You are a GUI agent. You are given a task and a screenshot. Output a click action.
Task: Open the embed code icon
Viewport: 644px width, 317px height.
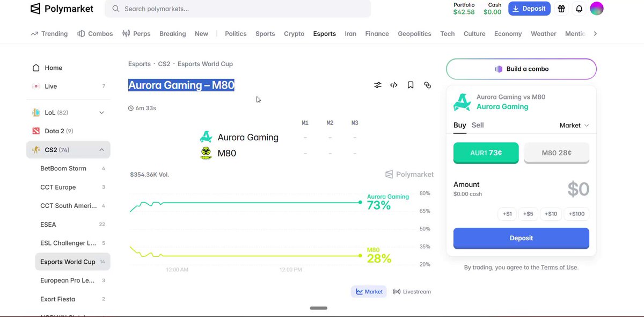(x=394, y=85)
